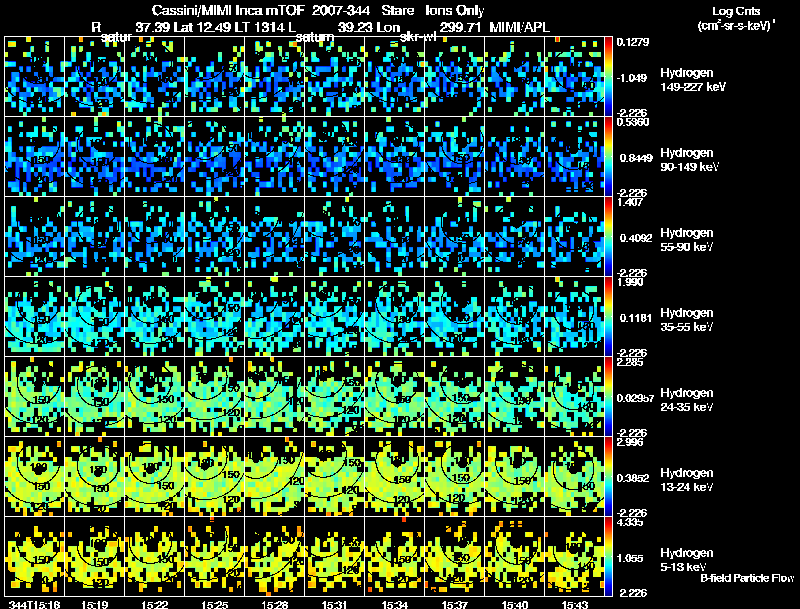Open the 35-55 keV panel at 15:37
This screenshot has width=800, height=609.
[x=455, y=317]
